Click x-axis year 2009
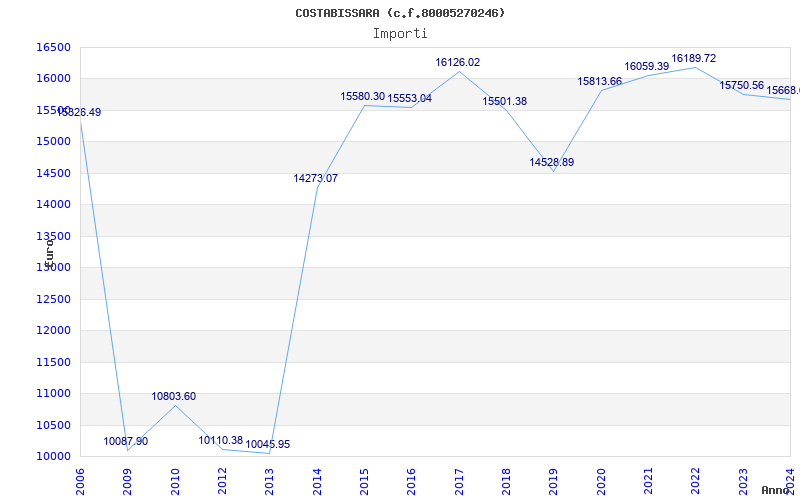The width and height of the screenshot is (800, 500). (128, 481)
